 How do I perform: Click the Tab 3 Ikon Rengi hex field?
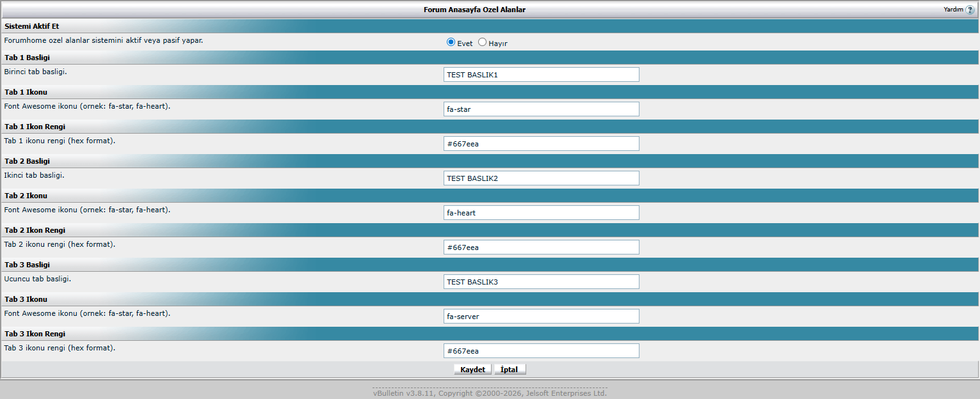pyautogui.click(x=541, y=351)
